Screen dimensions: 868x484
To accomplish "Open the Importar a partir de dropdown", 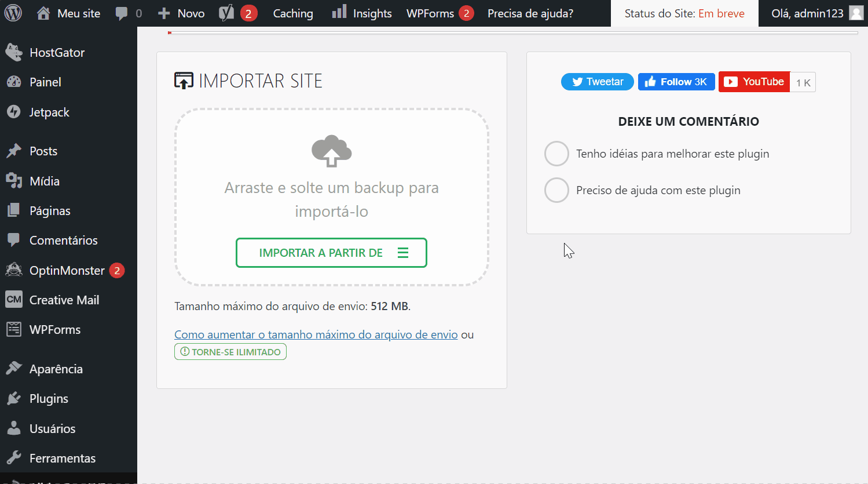I will point(331,253).
